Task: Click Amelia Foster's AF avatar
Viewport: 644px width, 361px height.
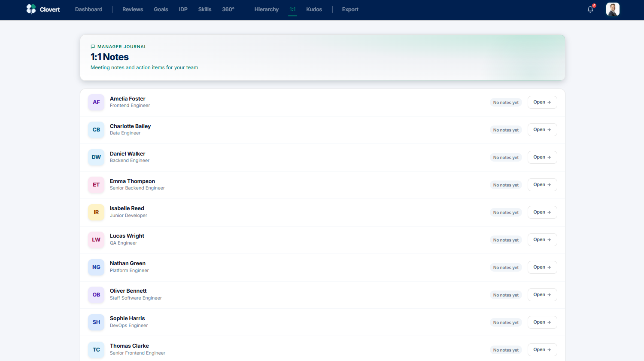Action: tap(96, 102)
